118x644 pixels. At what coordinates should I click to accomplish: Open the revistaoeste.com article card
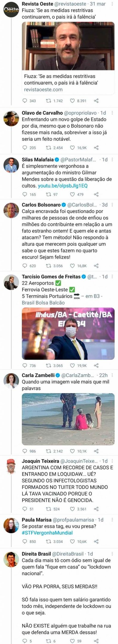tap(68, 58)
